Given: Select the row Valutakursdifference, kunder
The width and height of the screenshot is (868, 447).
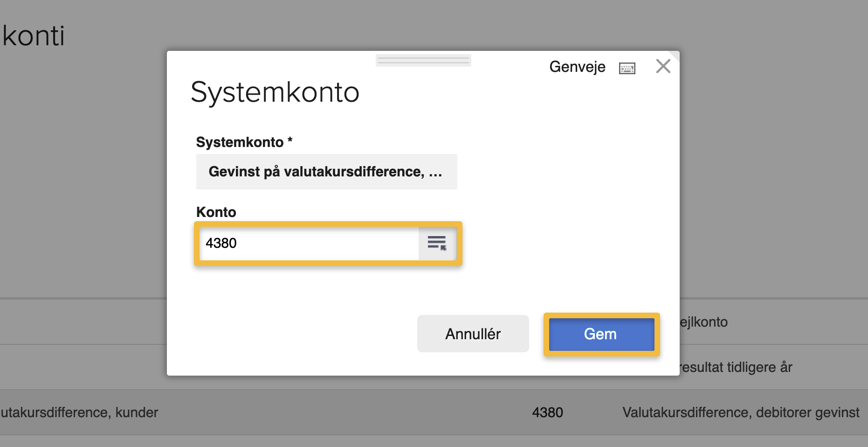Looking at the screenshot, I should coord(79,412).
